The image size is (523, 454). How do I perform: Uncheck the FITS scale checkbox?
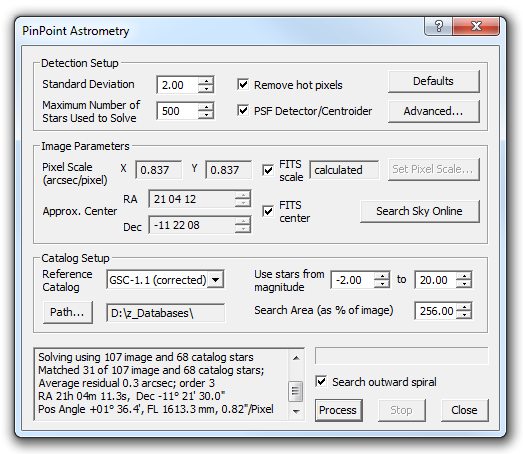[x=268, y=170]
